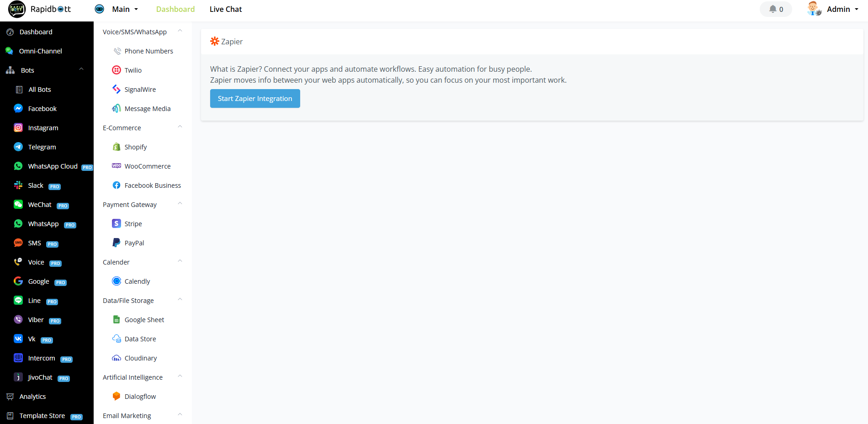This screenshot has height=424, width=868.
Task: Click the Dialogflow icon
Action: tap(116, 396)
